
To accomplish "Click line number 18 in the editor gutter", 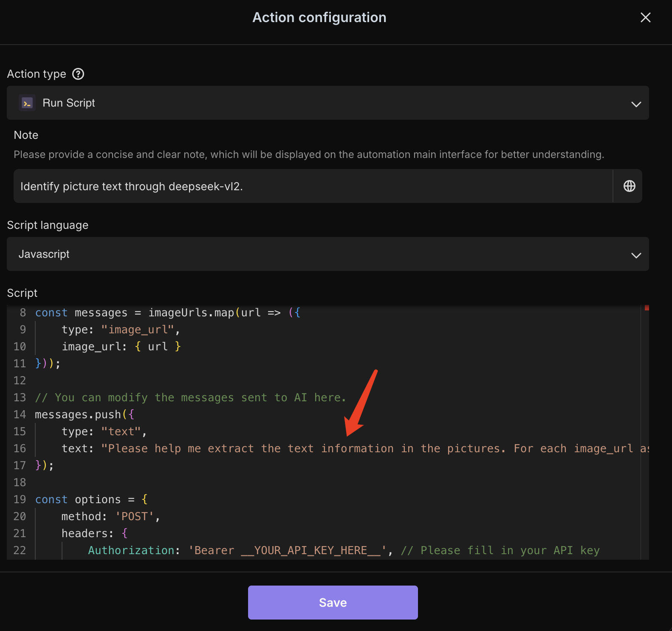I will [x=20, y=482].
